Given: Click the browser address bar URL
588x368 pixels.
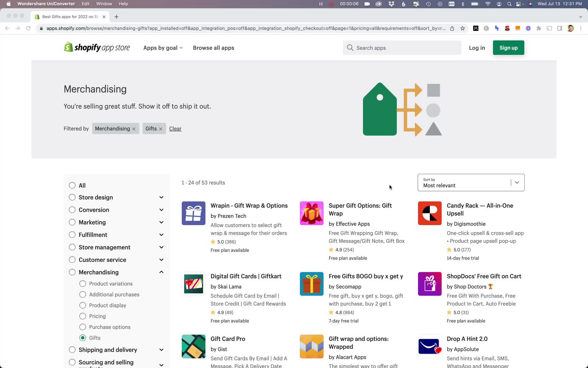Looking at the screenshot, I should 246,28.
